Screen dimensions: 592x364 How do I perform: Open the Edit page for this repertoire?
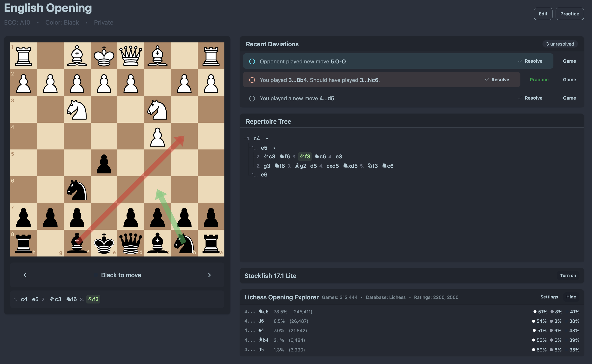click(543, 14)
